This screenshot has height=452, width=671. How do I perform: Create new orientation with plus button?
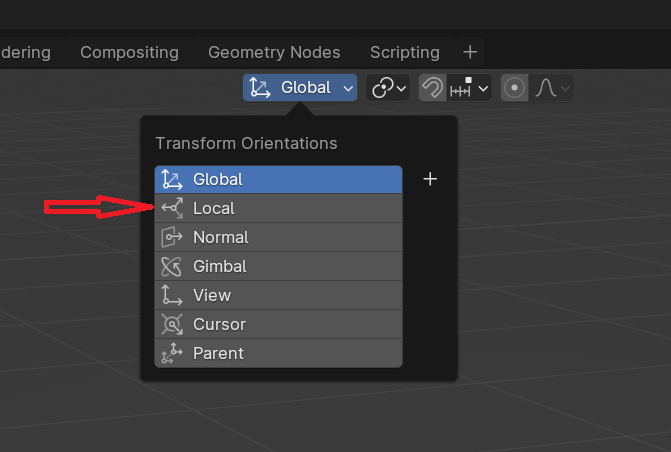[x=430, y=179]
